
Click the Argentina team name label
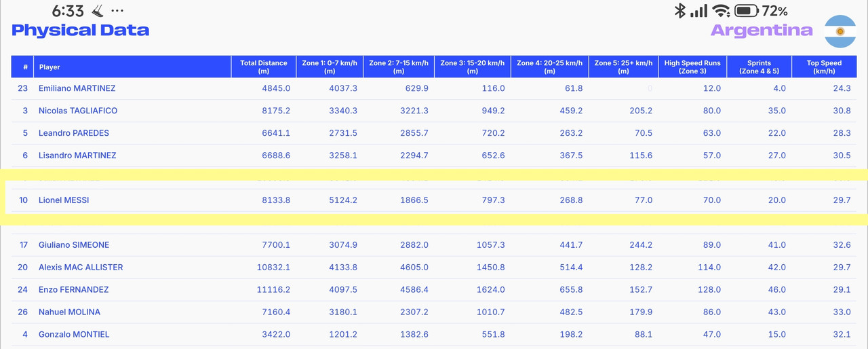(762, 31)
